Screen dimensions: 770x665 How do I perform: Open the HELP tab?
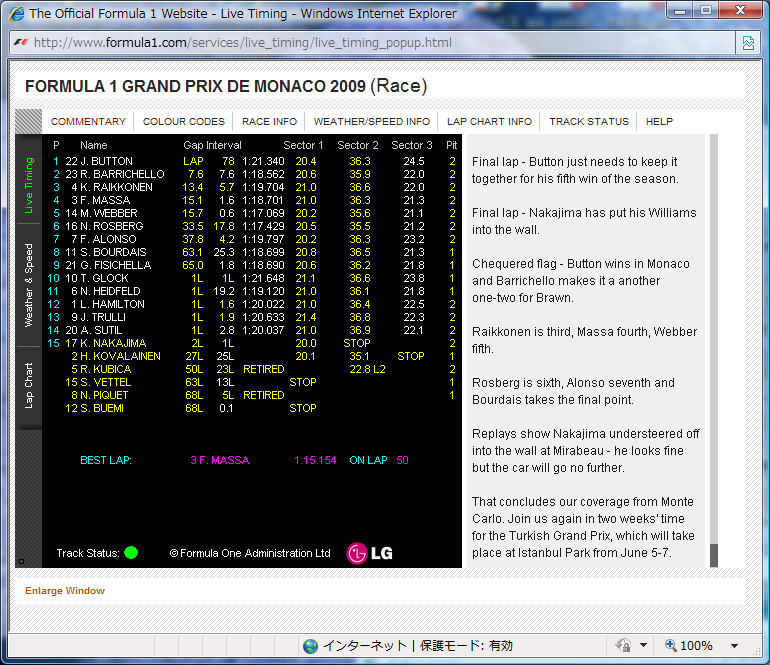click(659, 121)
